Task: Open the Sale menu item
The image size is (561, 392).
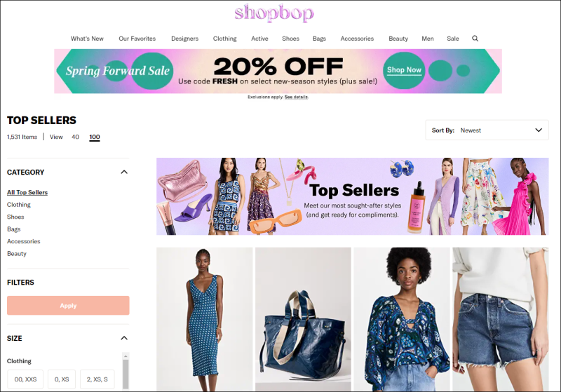Action: click(x=452, y=39)
